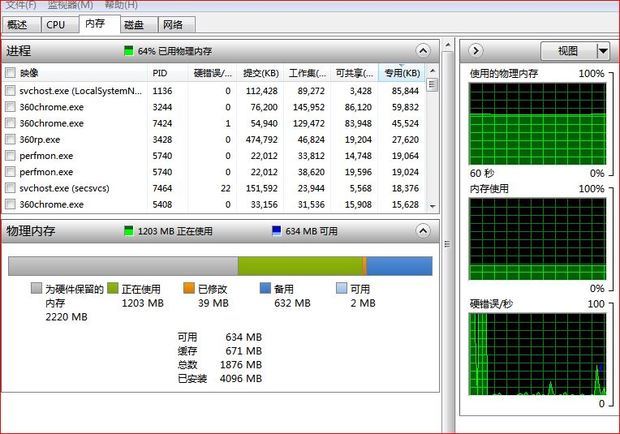Click the 缓存 671 MB value

pyautogui.click(x=244, y=351)
